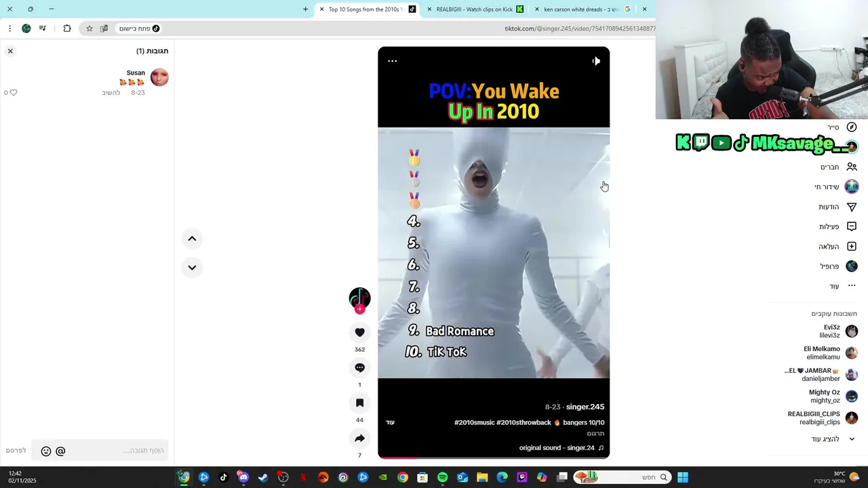This screenshot has width=868, height=488.
Task: Follow singer.245 via the plus on avatar
Action: coord(359,310)
